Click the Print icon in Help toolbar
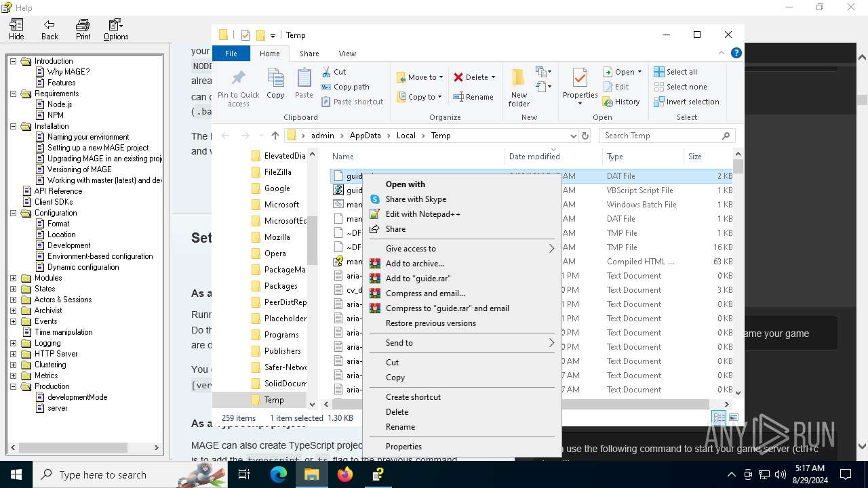The width and height of the screenshot is (868, 488). [83, 30]
